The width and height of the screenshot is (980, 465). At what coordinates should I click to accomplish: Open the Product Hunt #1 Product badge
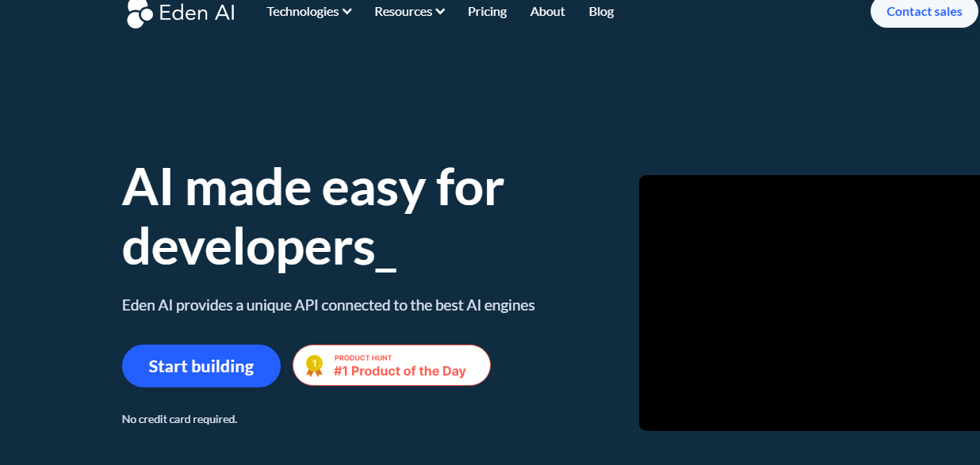point(392,365)
